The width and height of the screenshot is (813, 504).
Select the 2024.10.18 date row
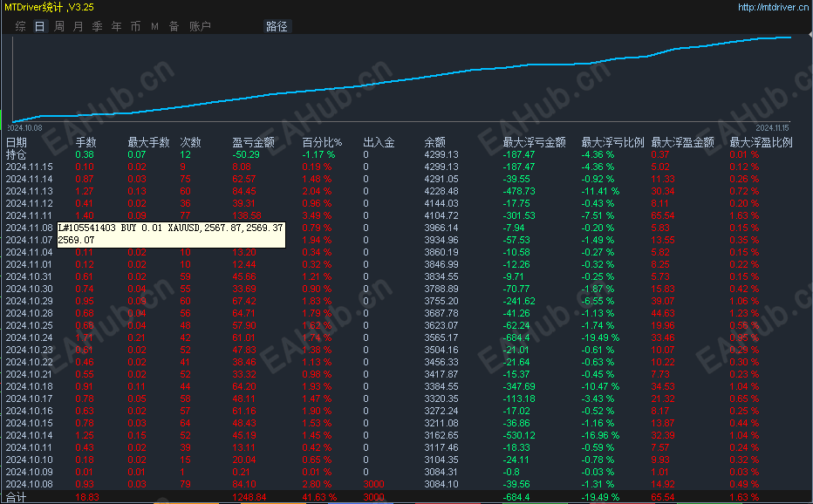[x=29, y=387]
